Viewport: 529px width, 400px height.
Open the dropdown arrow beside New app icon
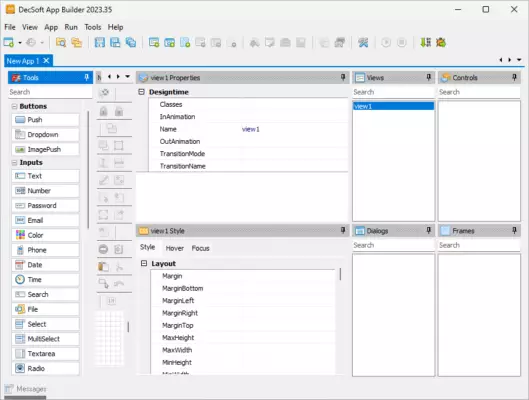(x=20, y=43)
